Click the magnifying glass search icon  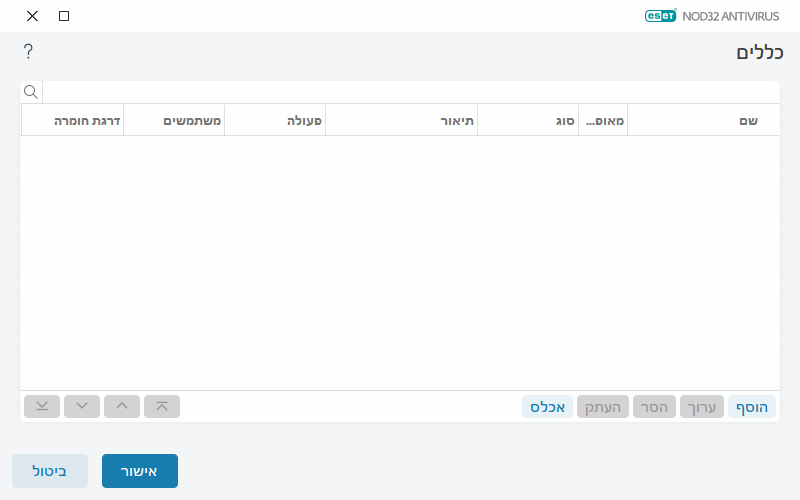[x=31, y=92]
